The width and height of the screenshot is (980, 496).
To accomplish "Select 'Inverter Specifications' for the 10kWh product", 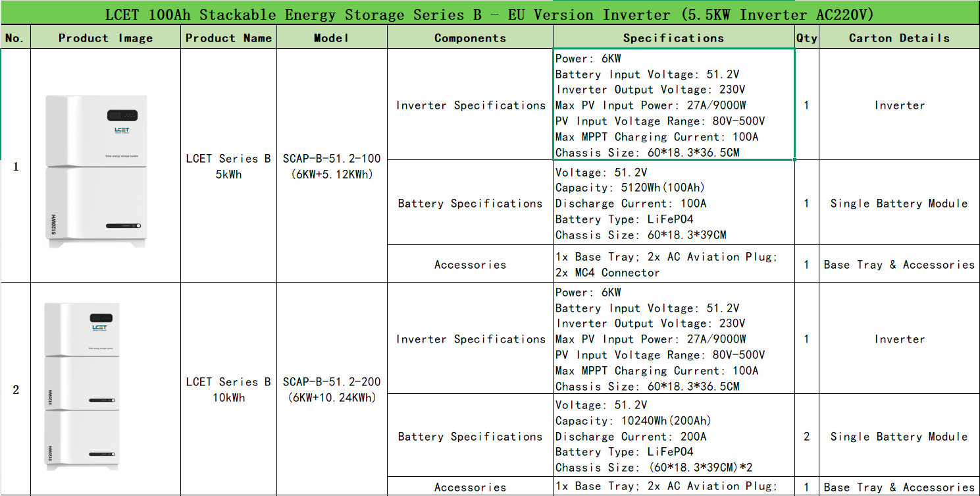I will pos(470,339).
